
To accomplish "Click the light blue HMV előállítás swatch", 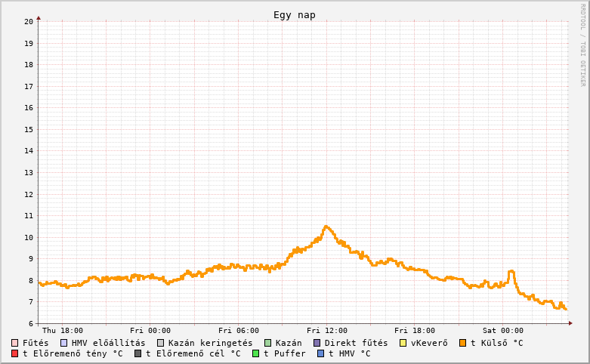I will 64,343.
